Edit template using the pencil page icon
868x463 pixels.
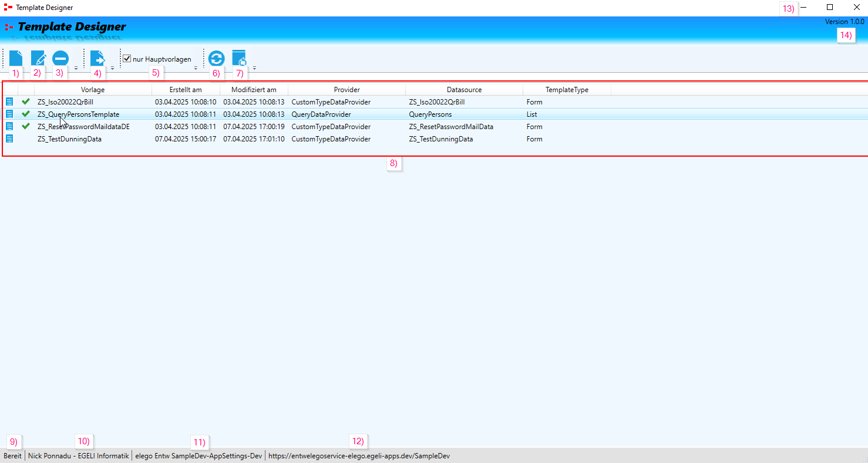(x=38, y=59)
